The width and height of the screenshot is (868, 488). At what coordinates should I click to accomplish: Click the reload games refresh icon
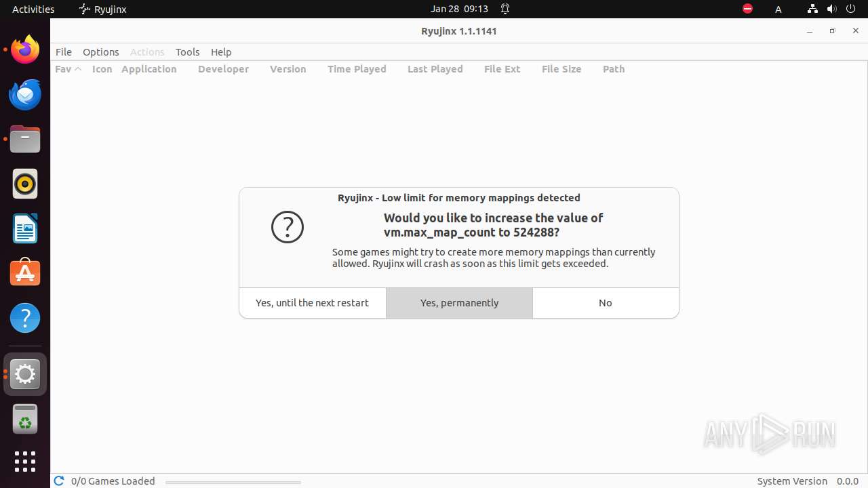tap(59, 481)
